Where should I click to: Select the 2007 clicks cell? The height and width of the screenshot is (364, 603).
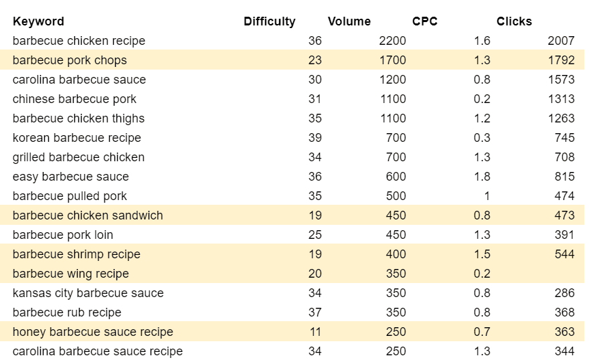pyautogui.click(x=560, y=41)
